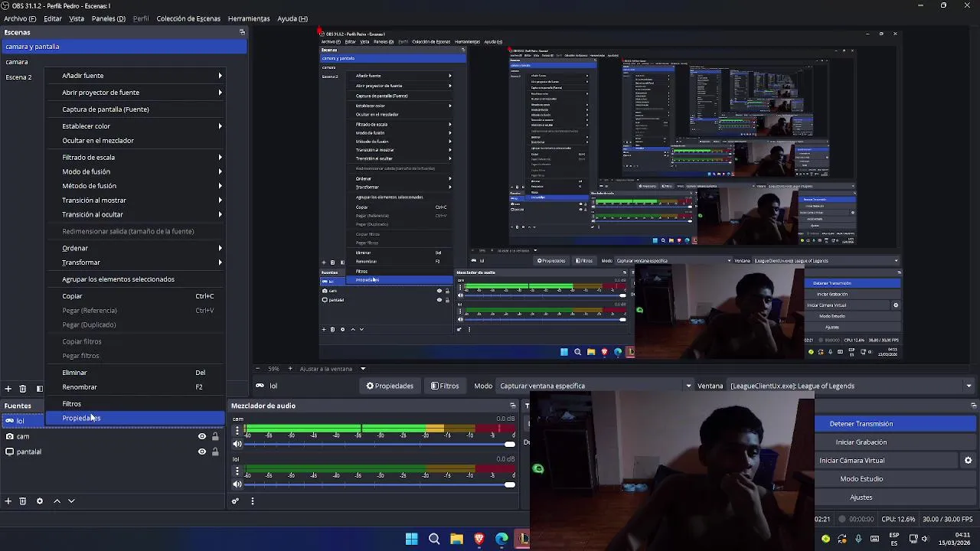Move the selected source down with the down arrow

pos(71,501)
